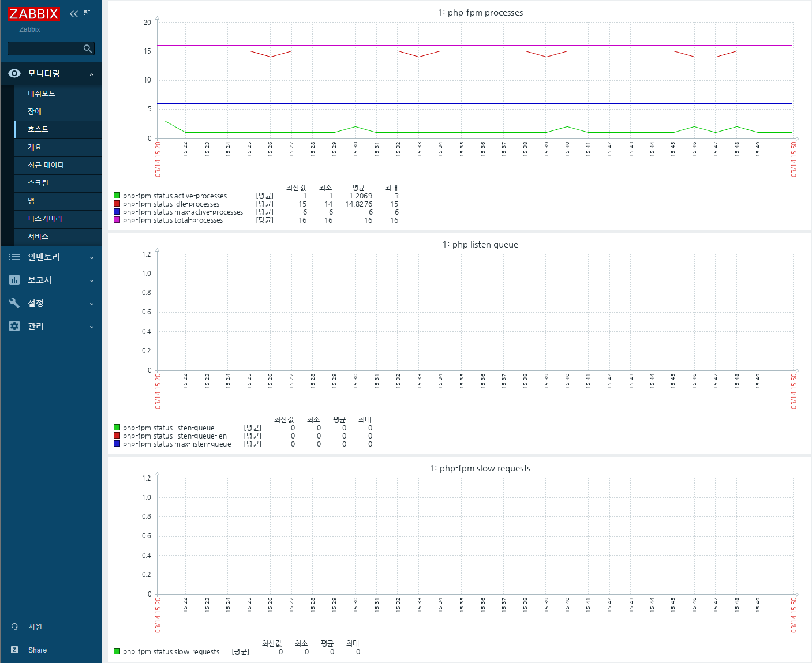
Task: Click the search magnifier icon
Action: 87,48
